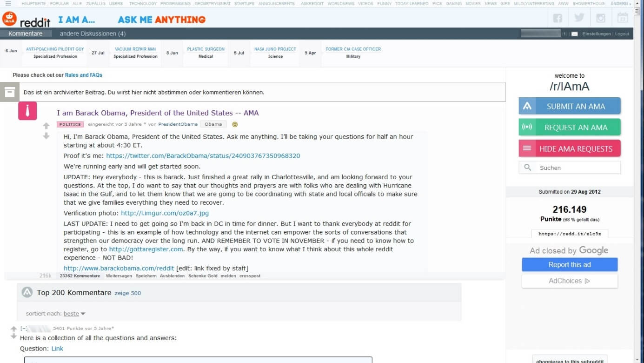Click the pink tie post thumbnail

(27, 111)
